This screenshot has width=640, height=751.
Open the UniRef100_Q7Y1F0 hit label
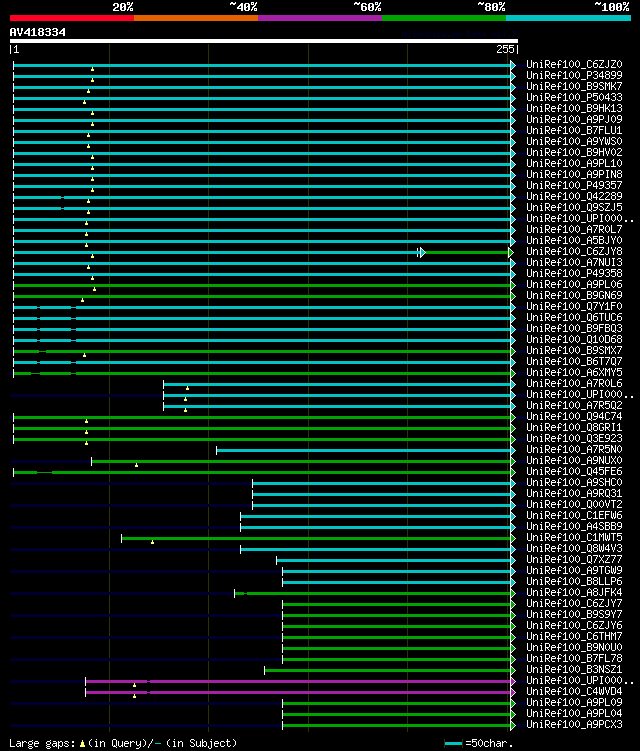574,307
